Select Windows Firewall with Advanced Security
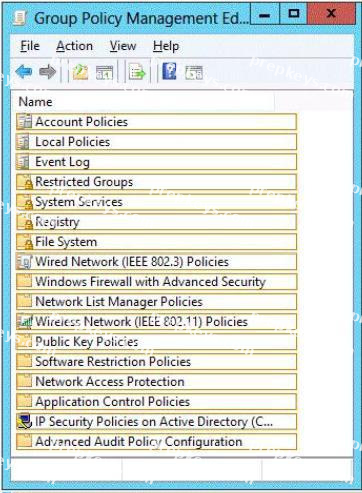The width and height of the screenshot is (362, 493). coord(156,282)
